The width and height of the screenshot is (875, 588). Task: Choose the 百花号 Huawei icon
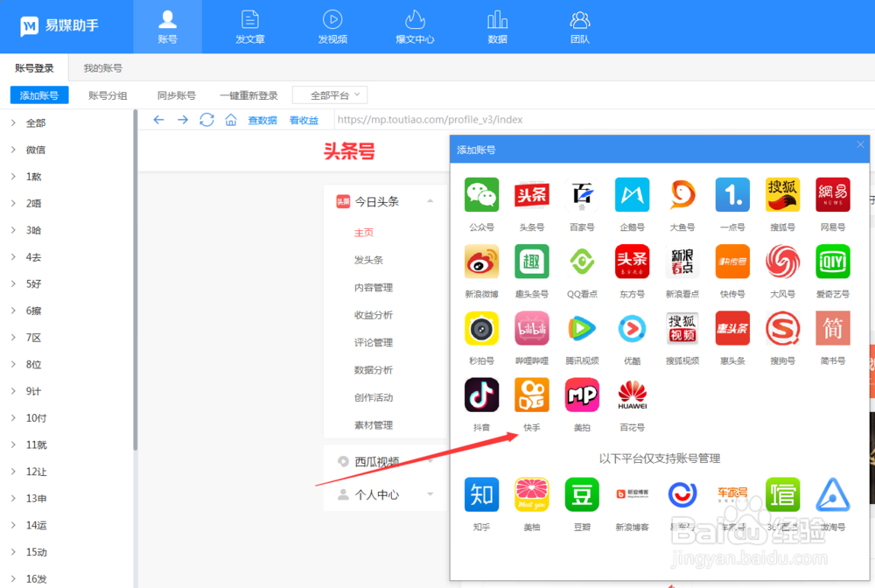(633, 395)
